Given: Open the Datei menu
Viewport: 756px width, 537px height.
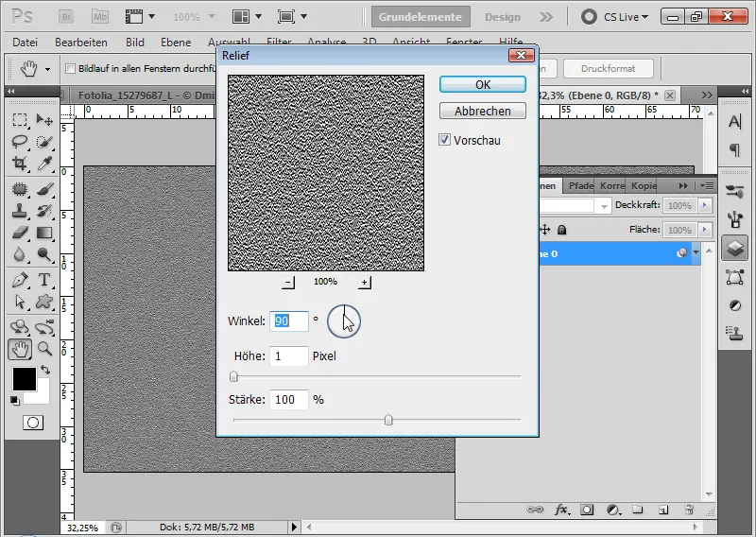Looking at the screenshot, I should (x=26, y=43).
